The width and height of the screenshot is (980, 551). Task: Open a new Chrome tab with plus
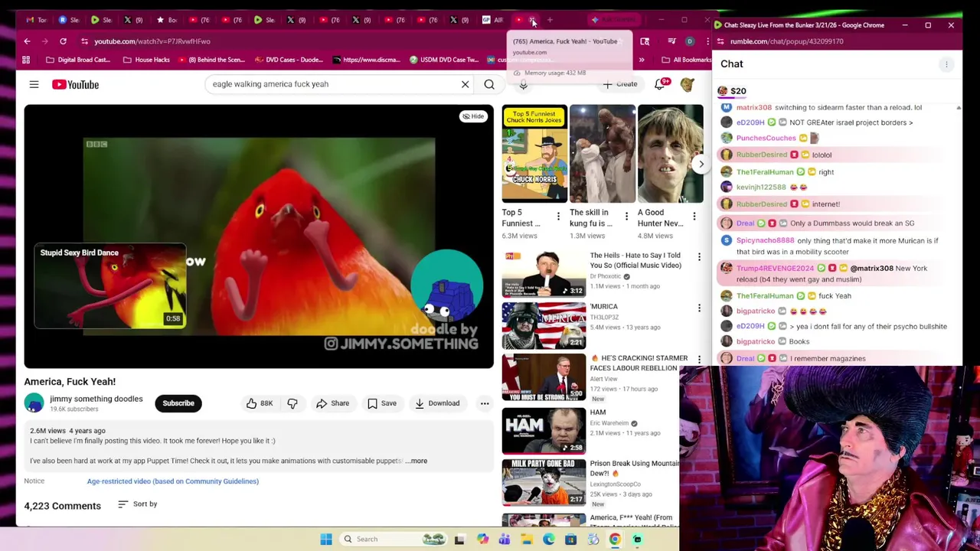[550, 20]
